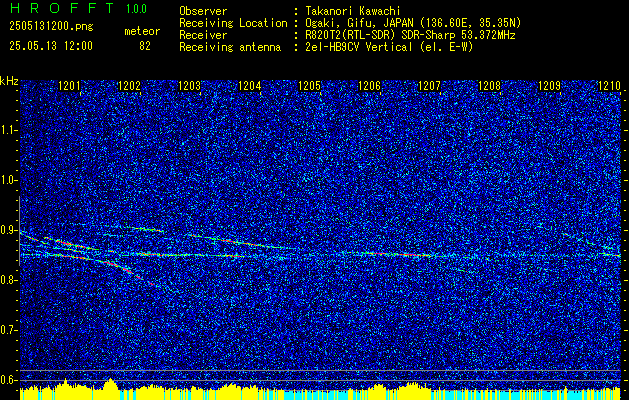Viewport: 629px width, 400px height.
Task: Click the 0.7 kHz axis label
Action: pyautogui.click(x=9, y=330)
